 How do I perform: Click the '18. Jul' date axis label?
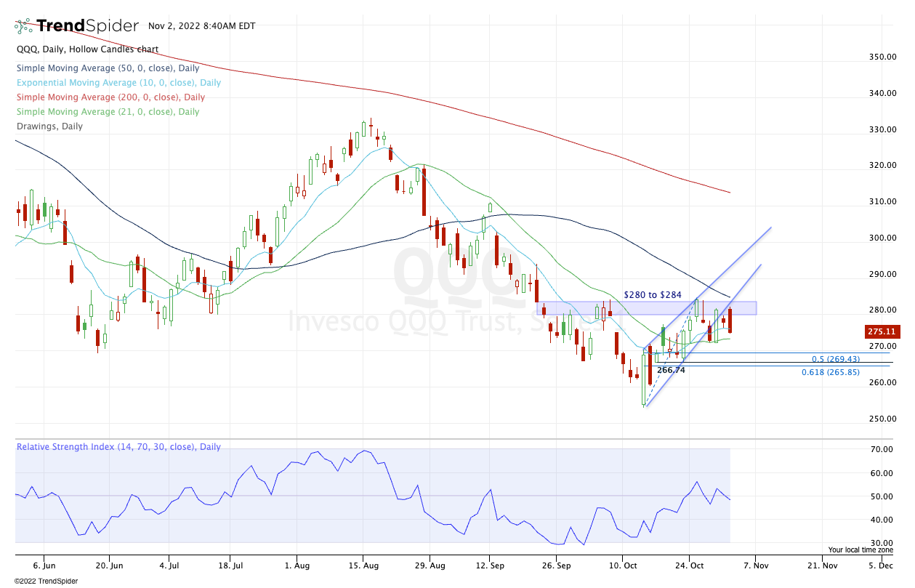pyautogui.click(x=230, y=564)
